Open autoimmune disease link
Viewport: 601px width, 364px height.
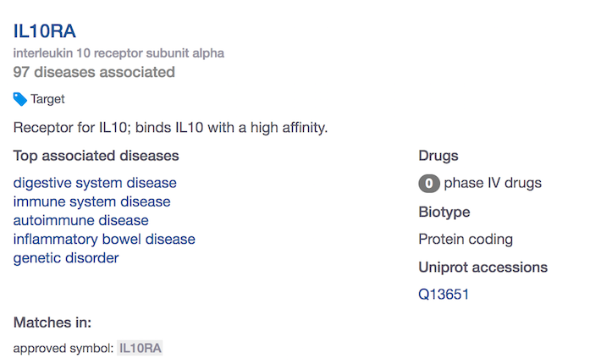(x=81, y=220)
